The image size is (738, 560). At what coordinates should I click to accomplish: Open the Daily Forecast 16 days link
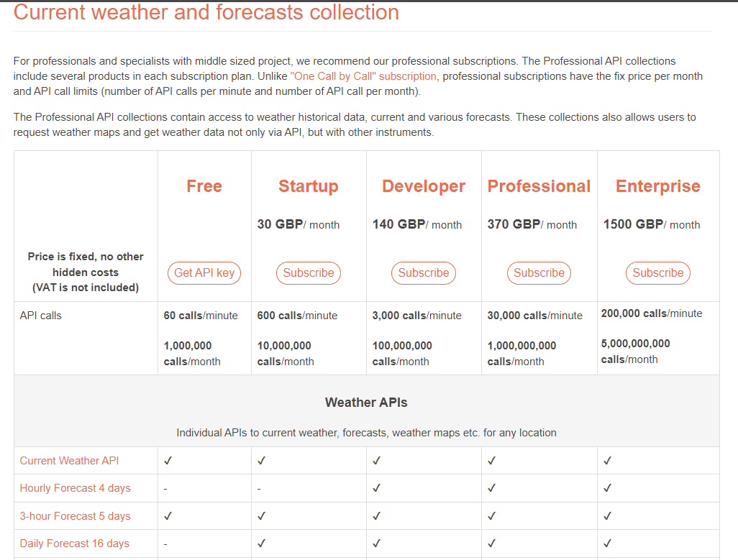coord(74,543)
